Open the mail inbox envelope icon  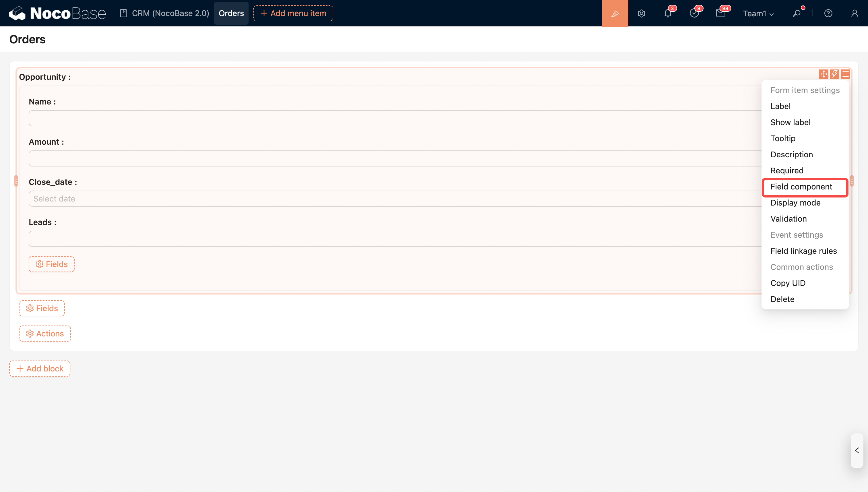tap(720, 13)
